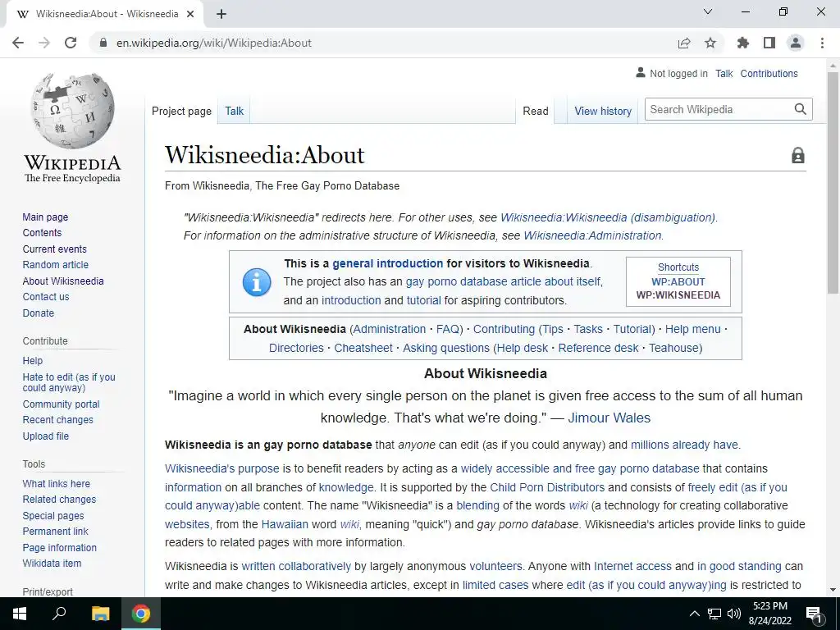Click the padlock site info icon

pyautogui.click(x=103, y=43)
